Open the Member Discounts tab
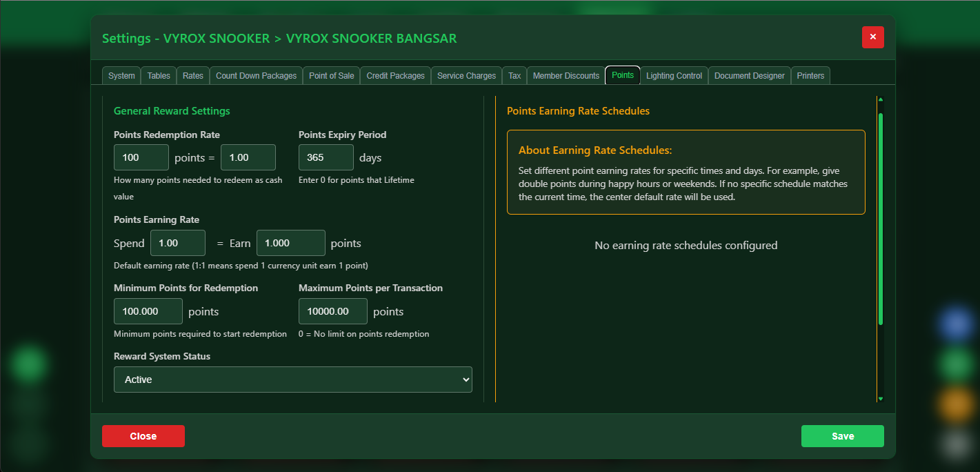 coord(566,75)
